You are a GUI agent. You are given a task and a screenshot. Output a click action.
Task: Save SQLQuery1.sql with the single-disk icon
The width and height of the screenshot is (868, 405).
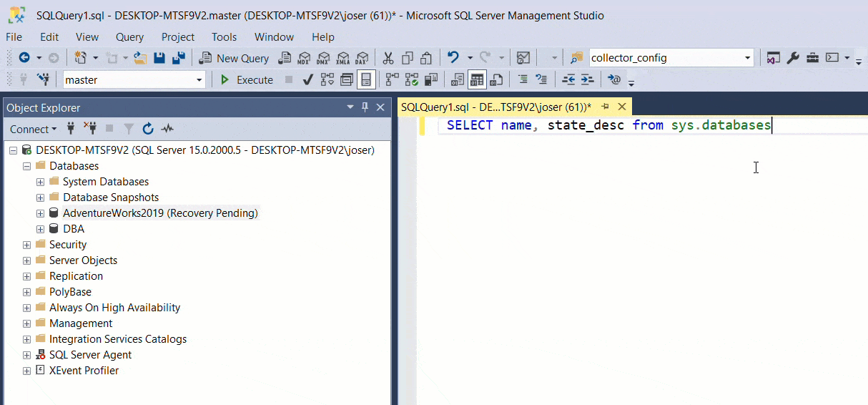(x=159, y=58)
